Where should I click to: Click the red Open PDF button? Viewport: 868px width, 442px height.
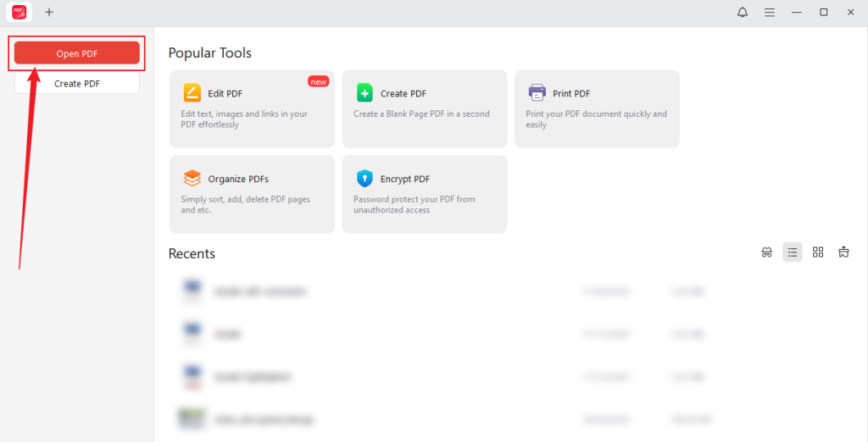pyautogui.click(x=77, y=53)
